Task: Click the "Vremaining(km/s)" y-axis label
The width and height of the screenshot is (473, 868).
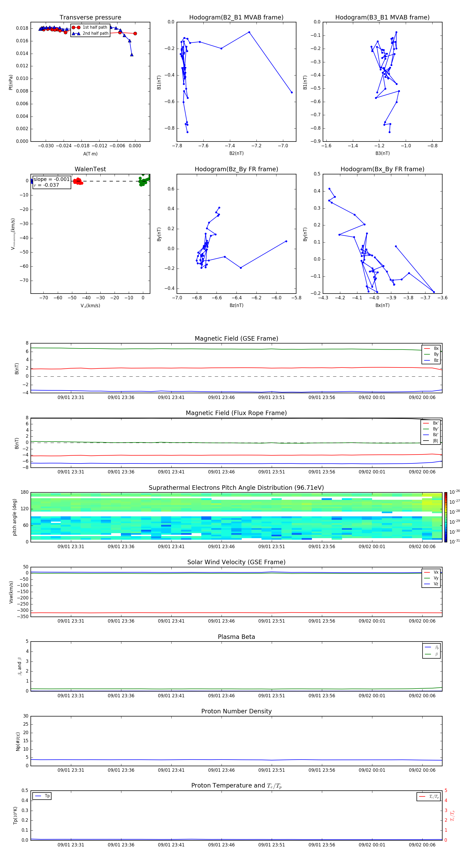Action: 13,234
